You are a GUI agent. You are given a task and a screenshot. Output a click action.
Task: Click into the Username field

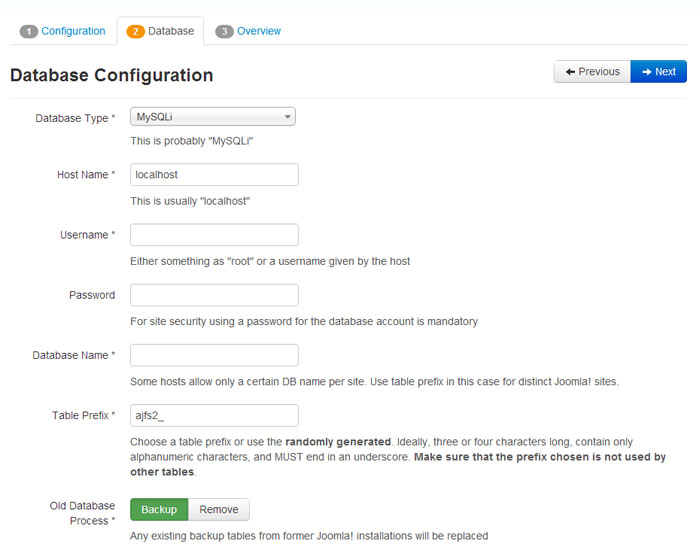coord(214,235)
